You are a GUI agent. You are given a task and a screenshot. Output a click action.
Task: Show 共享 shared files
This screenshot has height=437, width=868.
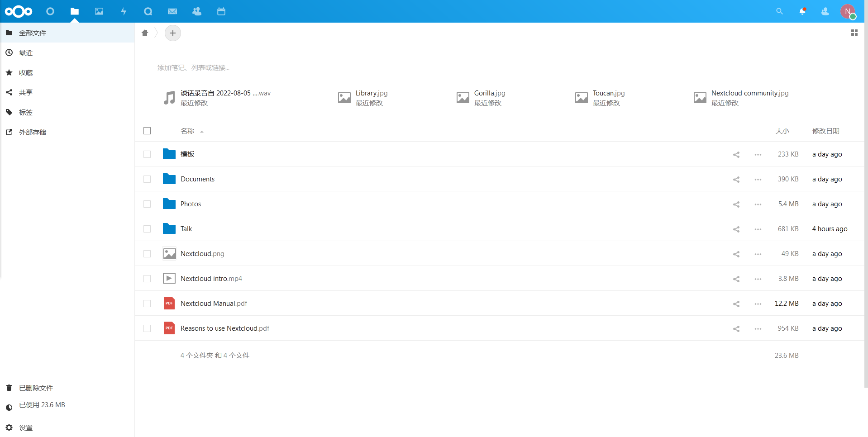67,92
